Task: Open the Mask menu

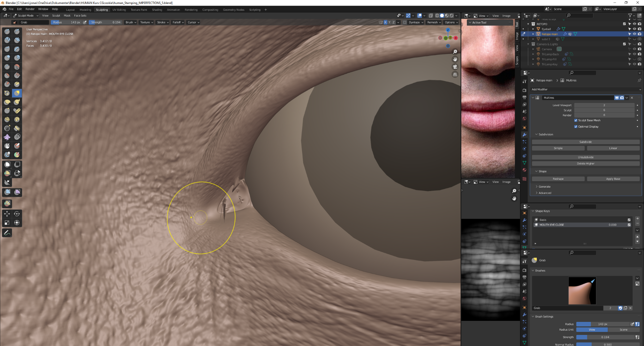Action: pyautogui.click(x=67, y=16)
